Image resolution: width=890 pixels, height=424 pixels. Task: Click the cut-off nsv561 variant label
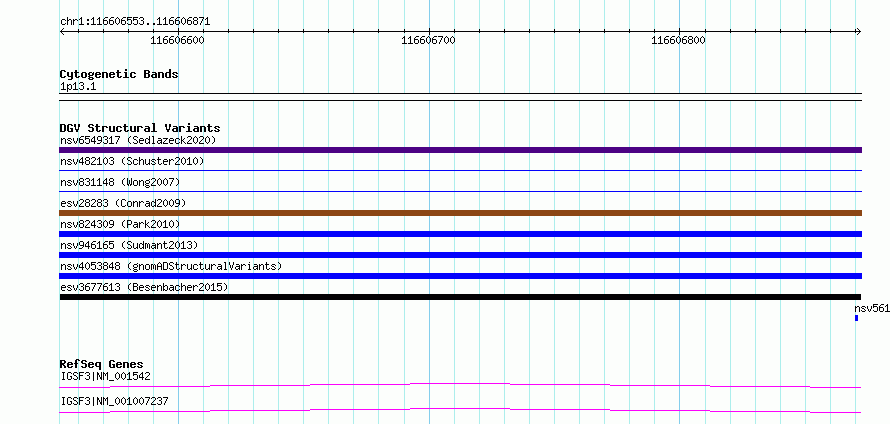pyautogui.click(x=872, y=308)
